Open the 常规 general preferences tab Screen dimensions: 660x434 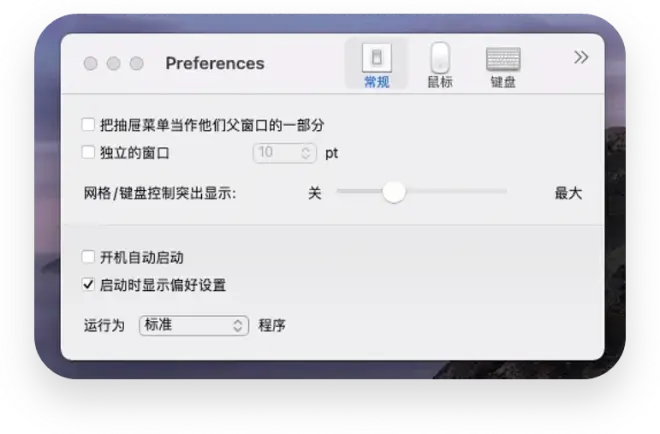(x=376, y=65)
